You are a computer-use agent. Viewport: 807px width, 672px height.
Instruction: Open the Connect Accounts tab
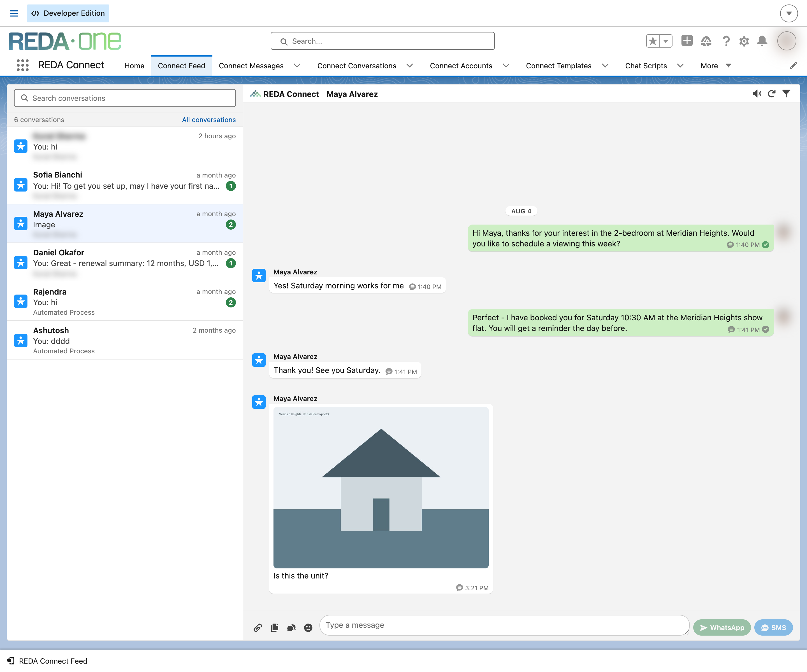click(461, 66)
